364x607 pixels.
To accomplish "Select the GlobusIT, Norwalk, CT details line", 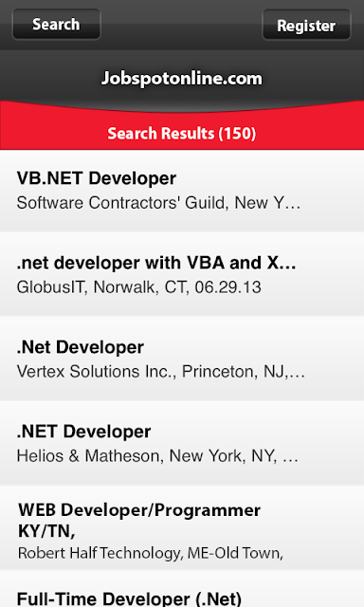I will (x=138, y=287).
